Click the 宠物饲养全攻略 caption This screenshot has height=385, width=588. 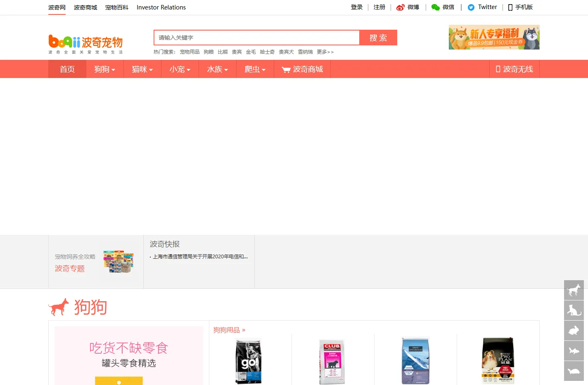[x=75, y=257]
